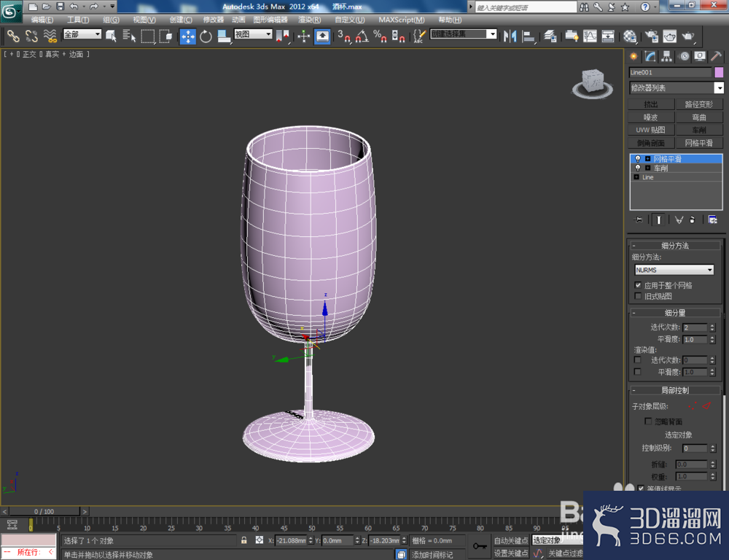Click the Line001 object name field

(670, 72)
